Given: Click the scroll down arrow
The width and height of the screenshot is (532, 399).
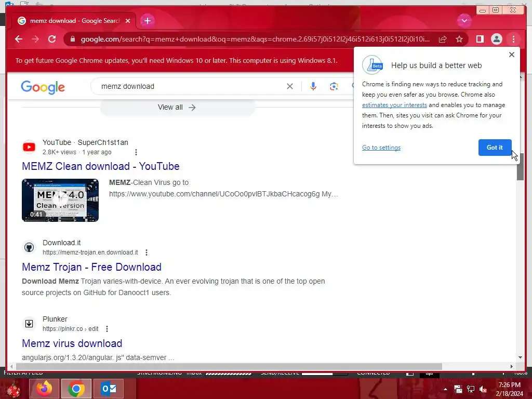Looking at the screenshot, I should click(x=521, y=357).
